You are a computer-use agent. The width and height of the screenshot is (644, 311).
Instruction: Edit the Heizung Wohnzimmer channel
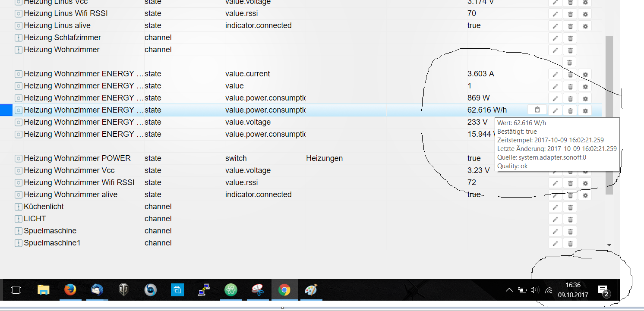click(556, 50)
